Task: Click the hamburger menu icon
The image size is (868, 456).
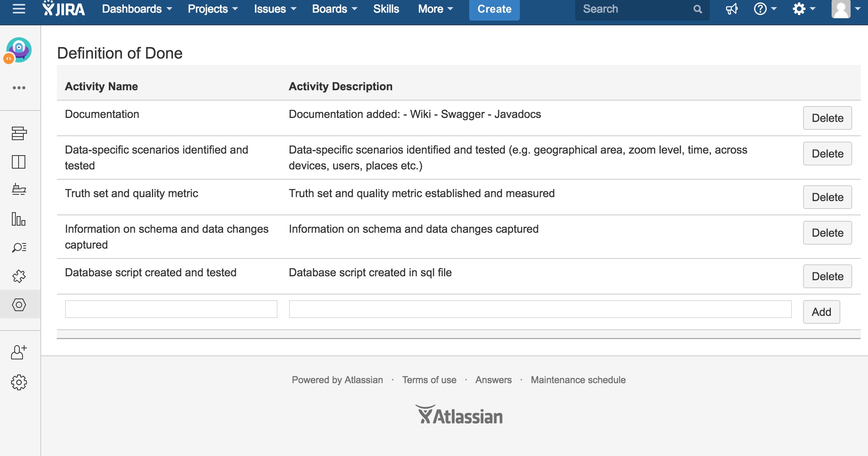Action: 19,9
